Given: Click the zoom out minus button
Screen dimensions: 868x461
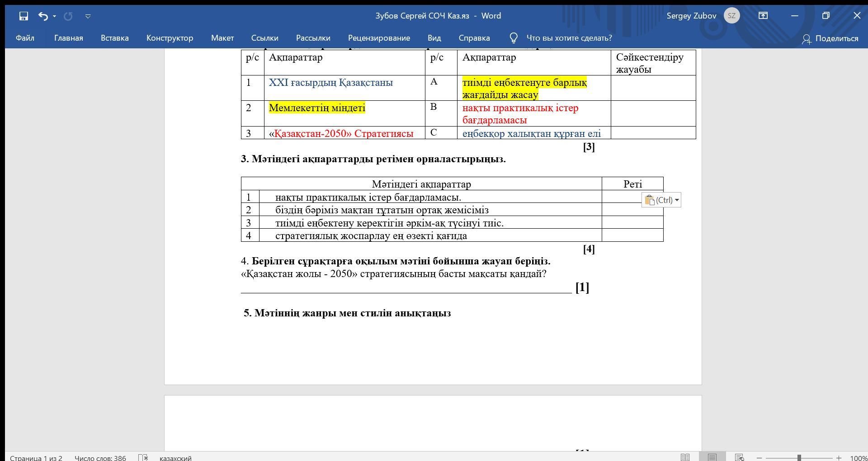Looking at the screenshot, I should [x=759, y=458].
